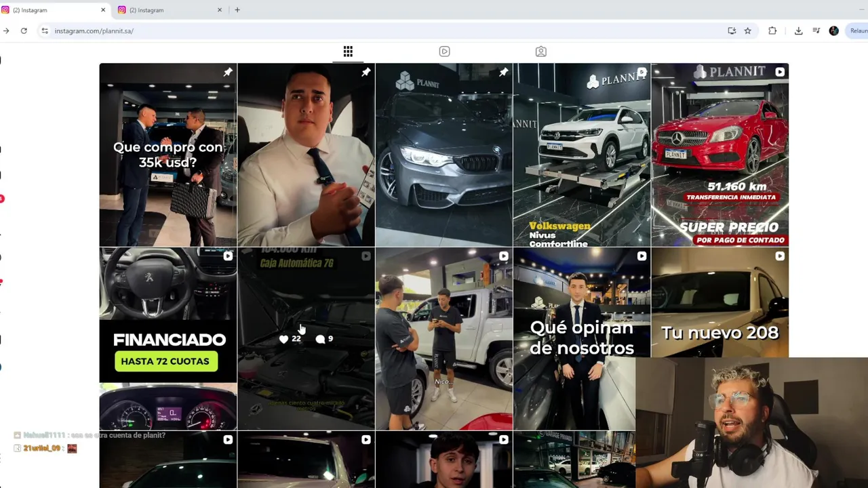Click the address bar with instagram.com/plannit.sa/
The image size is (868, 488).
(380, 30)
